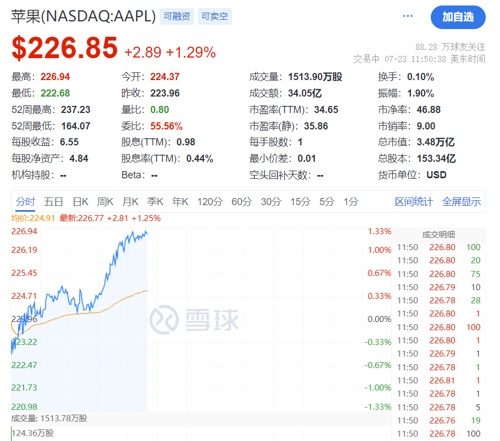Open the three-dot more options menu

[407, 16]
